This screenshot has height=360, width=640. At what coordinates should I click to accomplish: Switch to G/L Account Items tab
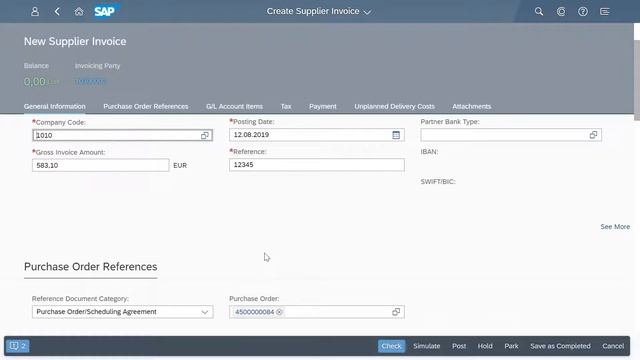coord(234,107)
